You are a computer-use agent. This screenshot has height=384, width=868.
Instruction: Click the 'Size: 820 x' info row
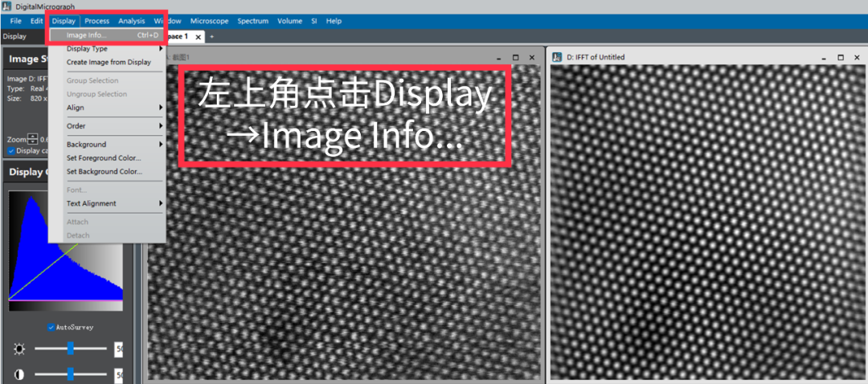pos(27,98)
